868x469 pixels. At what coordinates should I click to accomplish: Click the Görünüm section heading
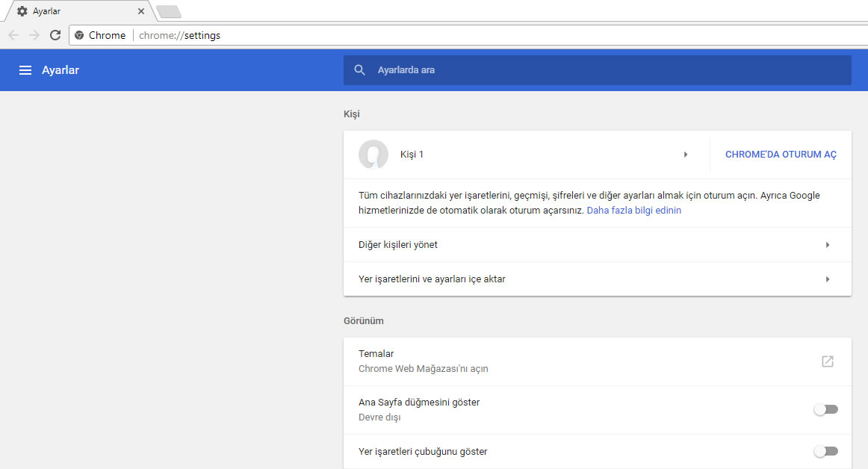[363, 321]
